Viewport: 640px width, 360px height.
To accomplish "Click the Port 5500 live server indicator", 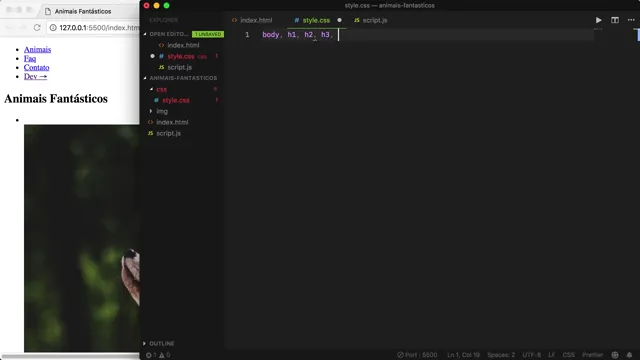I will point(417,355).
